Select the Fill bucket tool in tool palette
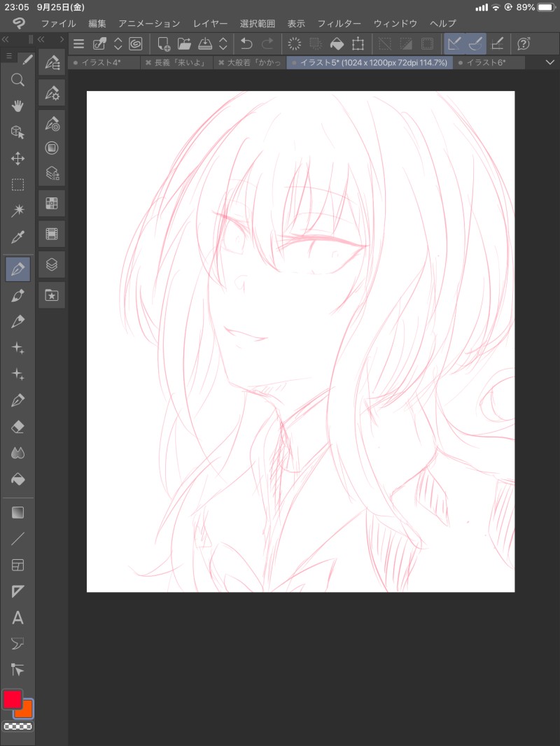560x746 pixels. click(17, 479)
